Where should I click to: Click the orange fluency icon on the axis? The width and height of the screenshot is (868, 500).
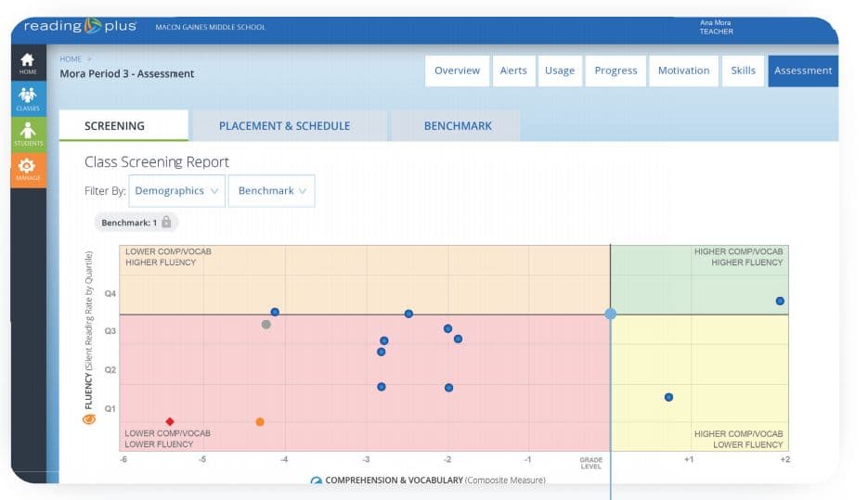(88, 419)
